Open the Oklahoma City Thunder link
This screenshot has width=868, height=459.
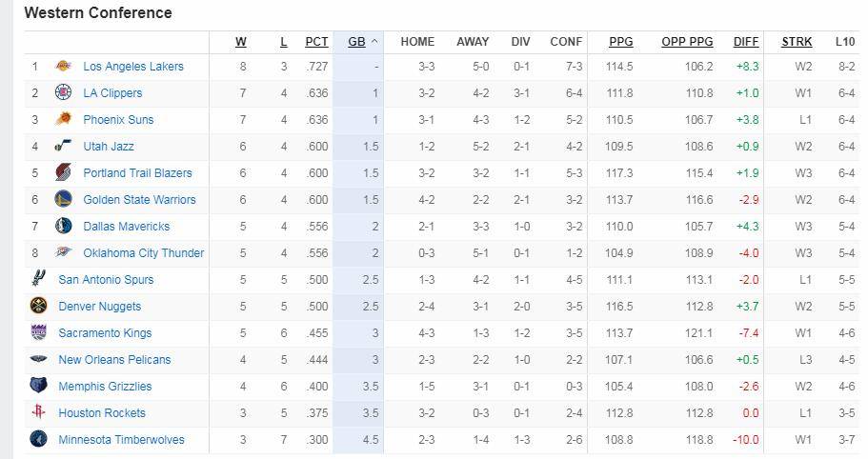point(144,253)
